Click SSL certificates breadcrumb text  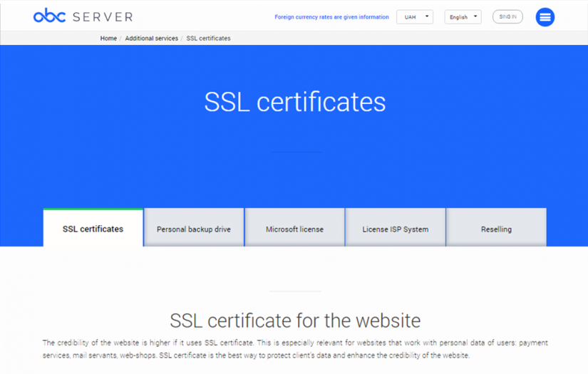[209, 38]
